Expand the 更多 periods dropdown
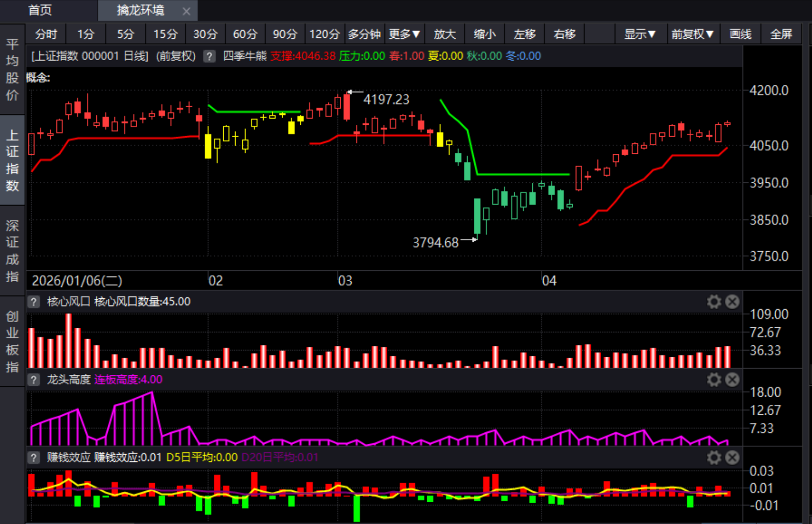Screen dimensions: 812x524 click(x=404, y=34)
